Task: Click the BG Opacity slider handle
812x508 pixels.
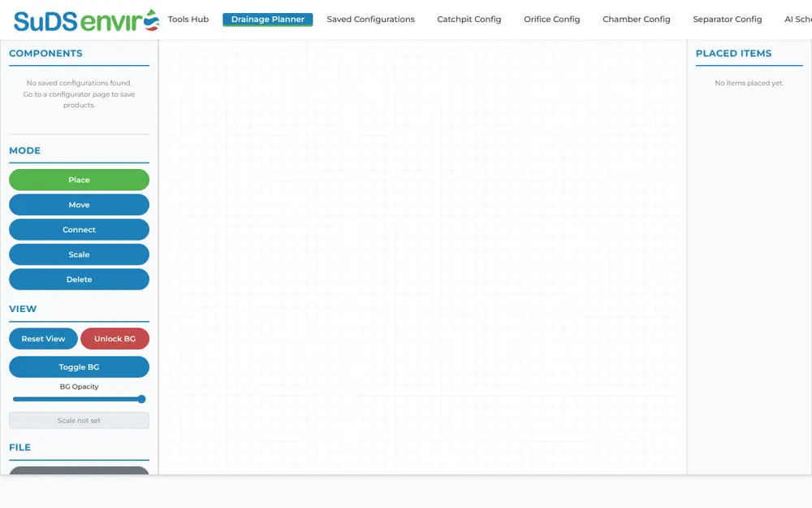Action: pyautogui.click(x=141, y=399)
